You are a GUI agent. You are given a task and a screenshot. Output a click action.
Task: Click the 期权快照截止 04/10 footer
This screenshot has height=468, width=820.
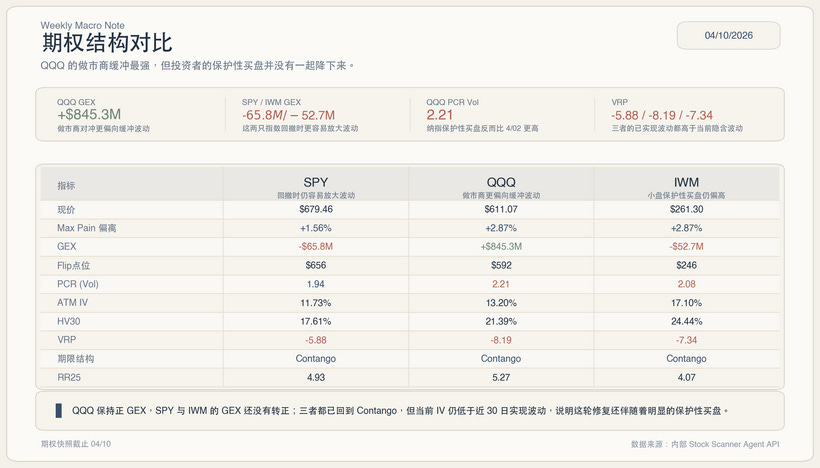tap(76, 444)
